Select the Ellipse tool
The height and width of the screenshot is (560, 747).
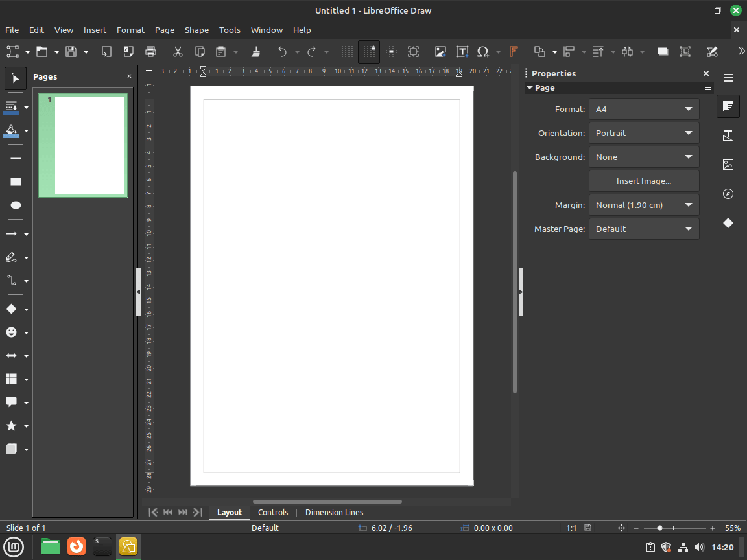pyautogui.click(x=15, y=205)
